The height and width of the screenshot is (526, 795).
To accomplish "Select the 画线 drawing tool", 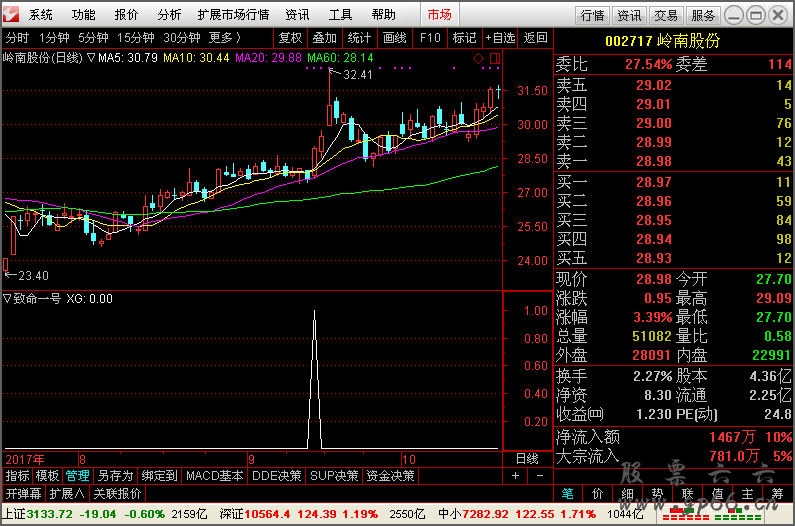I will tap(395, 38).
